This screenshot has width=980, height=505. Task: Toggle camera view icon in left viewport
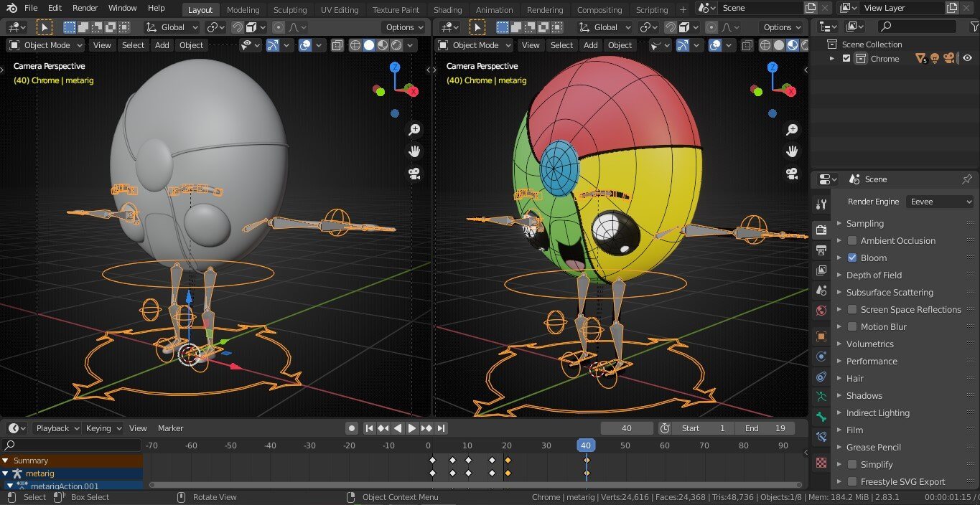click(414, 174)
